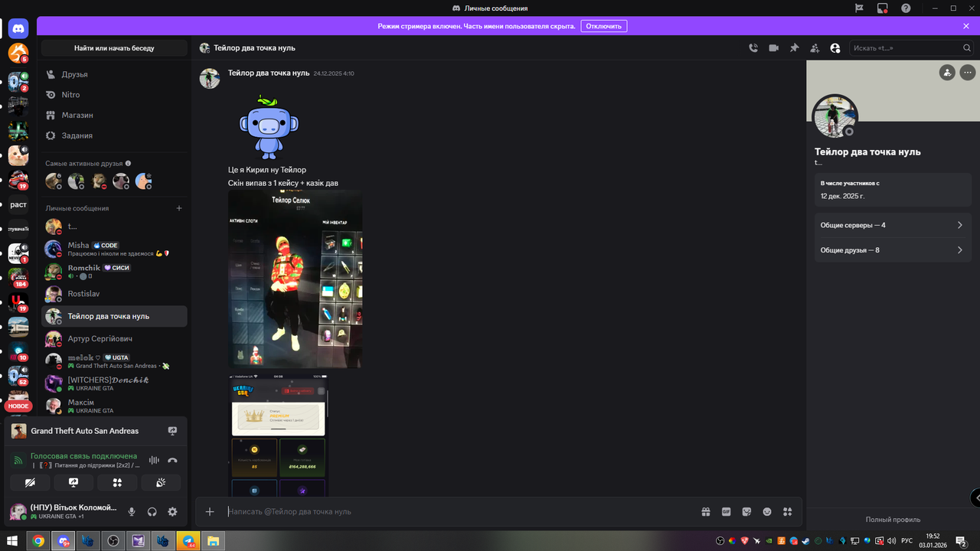Open the Windows Start menu
The height and width of the screenshot is (551, 980).
pyautogui.click(x=13, y=541)
